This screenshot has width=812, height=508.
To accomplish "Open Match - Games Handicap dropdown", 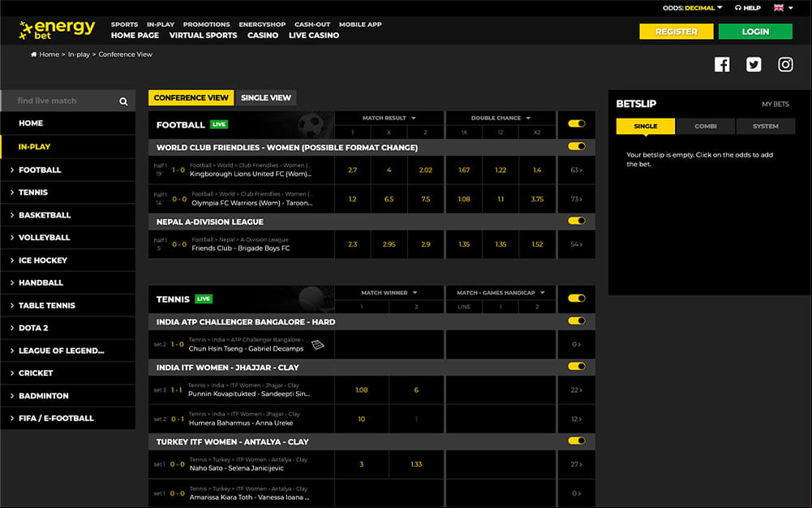I will click(x=501, y=293).
